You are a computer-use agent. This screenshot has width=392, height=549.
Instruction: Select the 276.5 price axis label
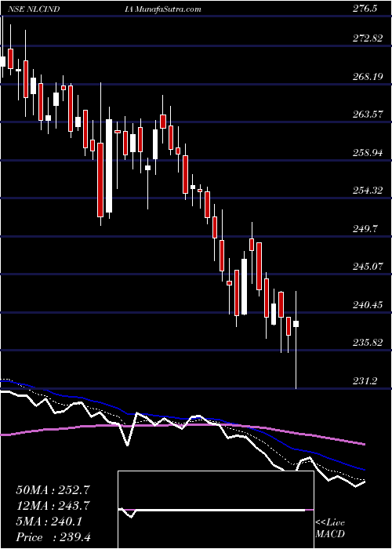pos(365,9)
